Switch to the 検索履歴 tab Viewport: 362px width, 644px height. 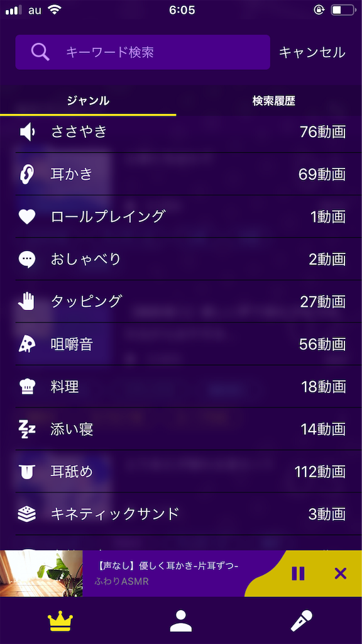click(274, 101)
